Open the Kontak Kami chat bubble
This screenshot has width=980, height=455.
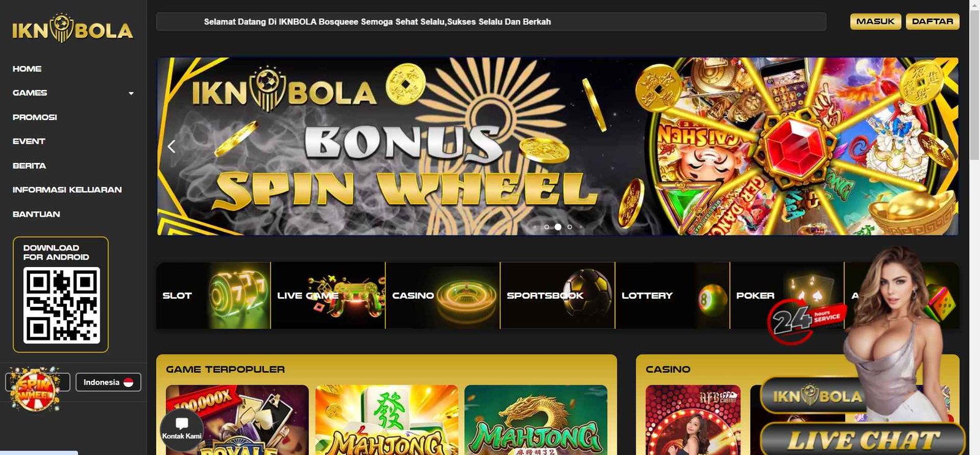coord(181,429)
